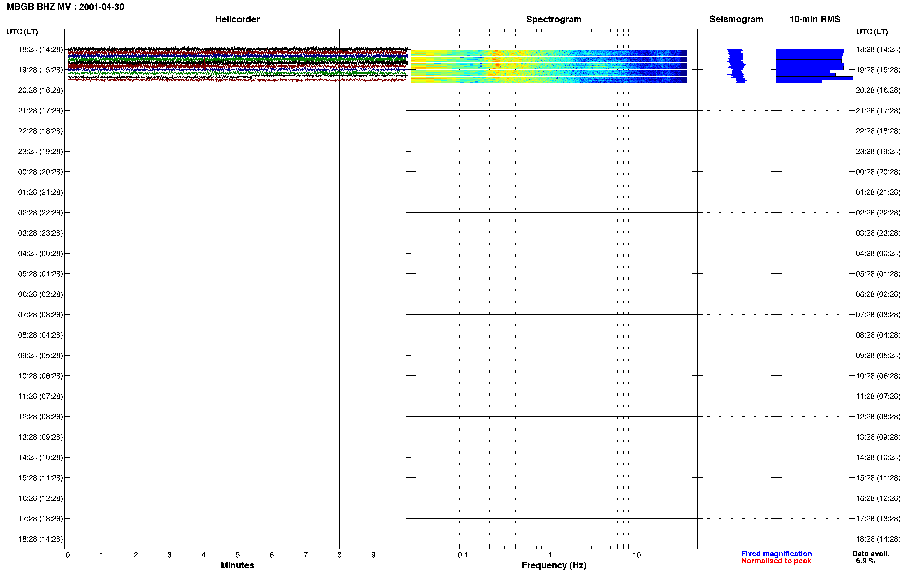Click left time label '04:28 (00:28)'

(x=41, y=253)
